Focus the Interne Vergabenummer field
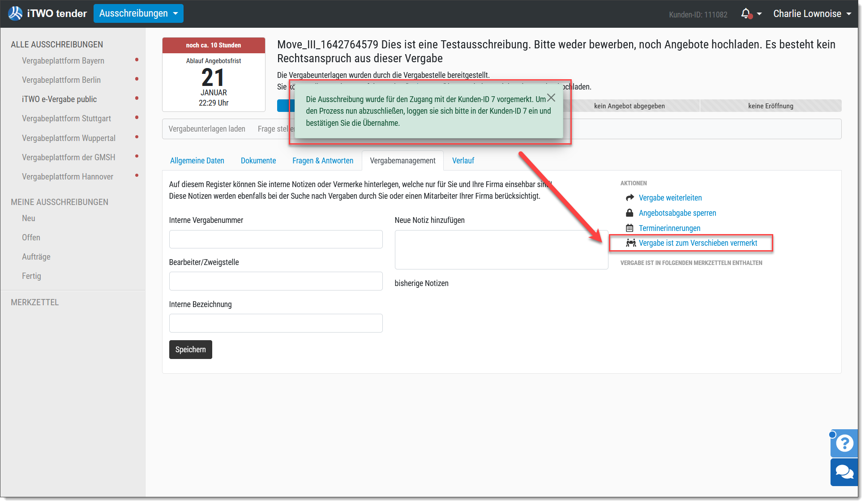This screenshot has height=504, width=865. click(x=276, y=239)
